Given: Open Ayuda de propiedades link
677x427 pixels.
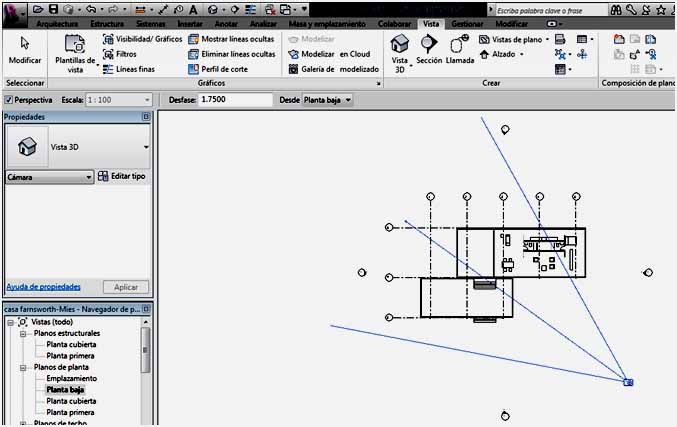Looking at the screenshot, I should 43,286.
